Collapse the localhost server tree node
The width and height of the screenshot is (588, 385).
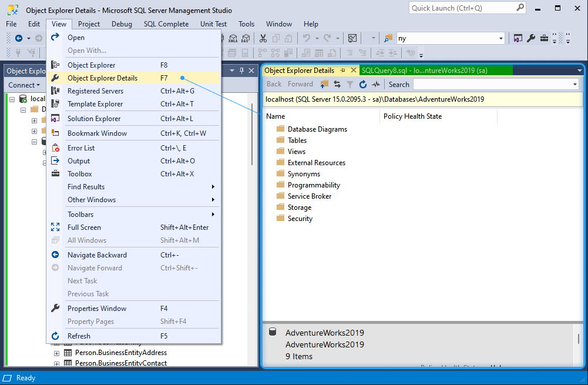(x=12, y=99)
